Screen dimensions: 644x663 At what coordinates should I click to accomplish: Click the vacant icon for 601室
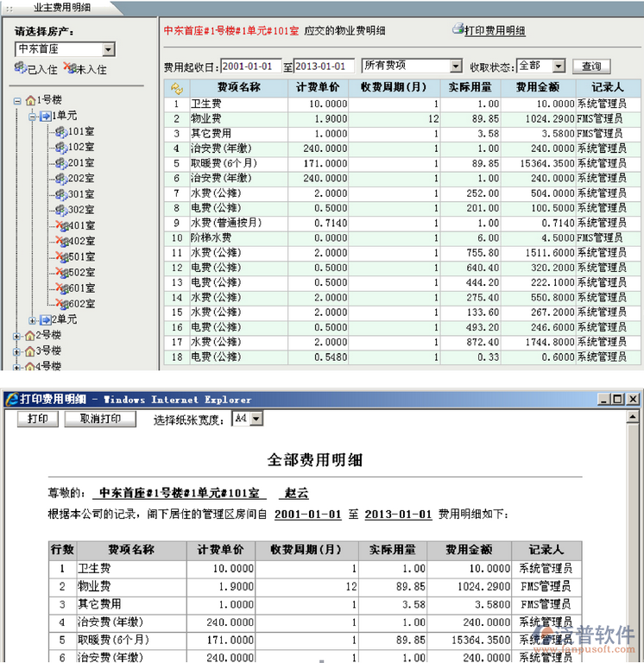coord(62,288)
